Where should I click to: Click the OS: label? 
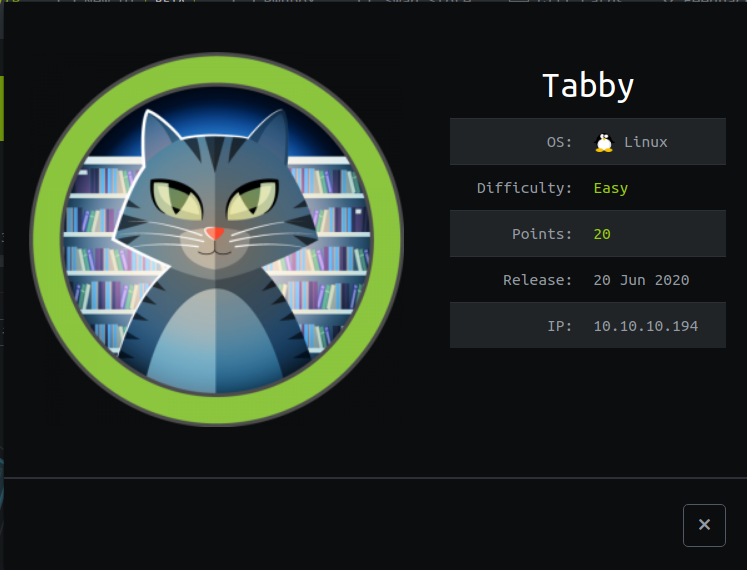[x=559, y=142]
